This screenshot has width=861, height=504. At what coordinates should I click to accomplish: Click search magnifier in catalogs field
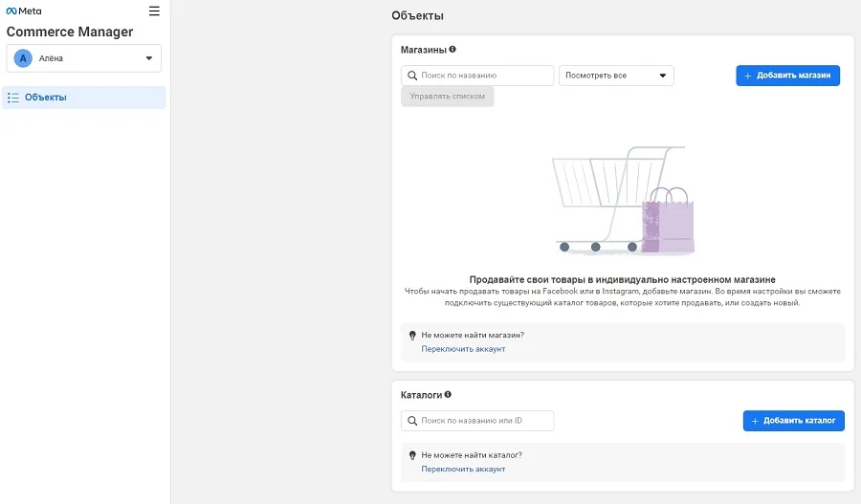[412, 421]
